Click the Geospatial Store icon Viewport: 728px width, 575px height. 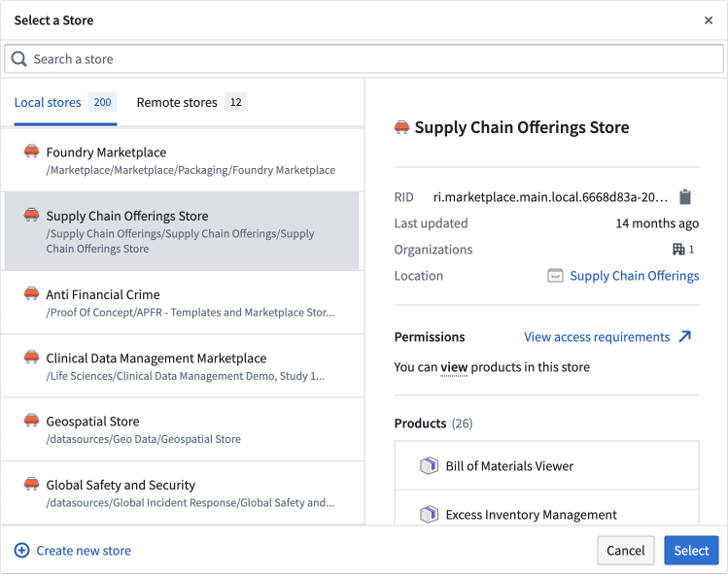31,421
